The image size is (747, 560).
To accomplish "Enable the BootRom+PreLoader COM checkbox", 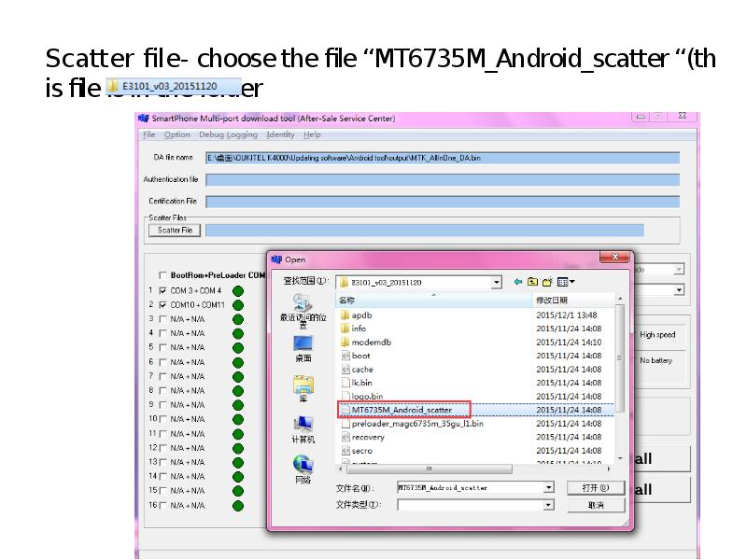I will click(x=162, y=273).
